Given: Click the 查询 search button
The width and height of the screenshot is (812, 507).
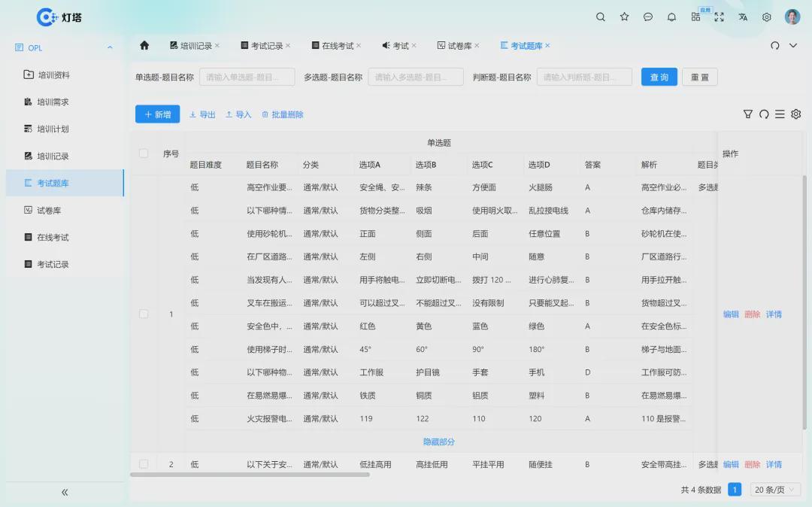Looking at the screenshot, I should click(x=659, y=77).
